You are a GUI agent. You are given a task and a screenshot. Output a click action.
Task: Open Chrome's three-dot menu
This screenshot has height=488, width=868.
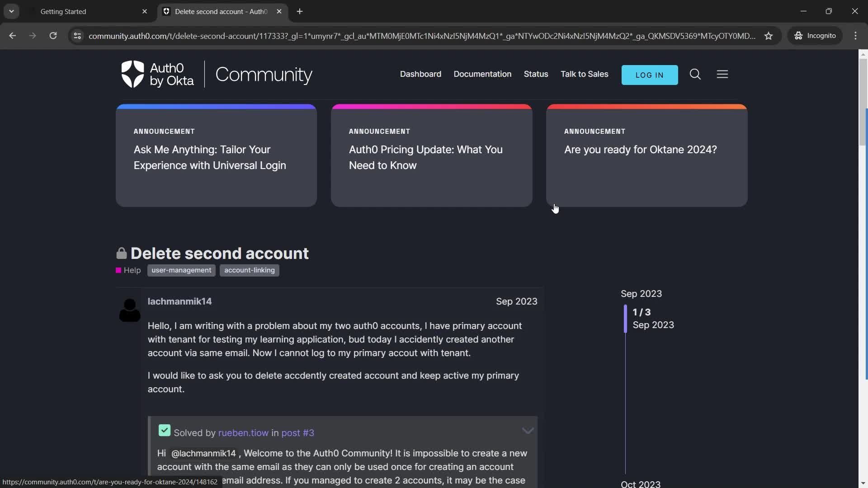(x=855, y=36)
